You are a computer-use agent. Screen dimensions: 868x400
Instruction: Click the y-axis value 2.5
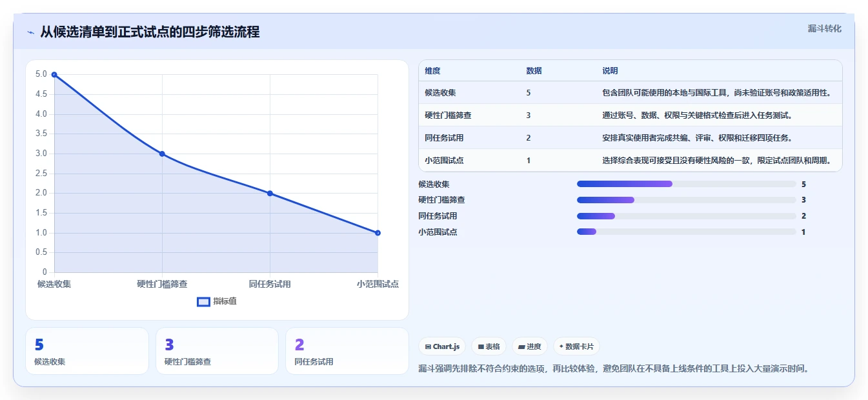coord(41,173)
